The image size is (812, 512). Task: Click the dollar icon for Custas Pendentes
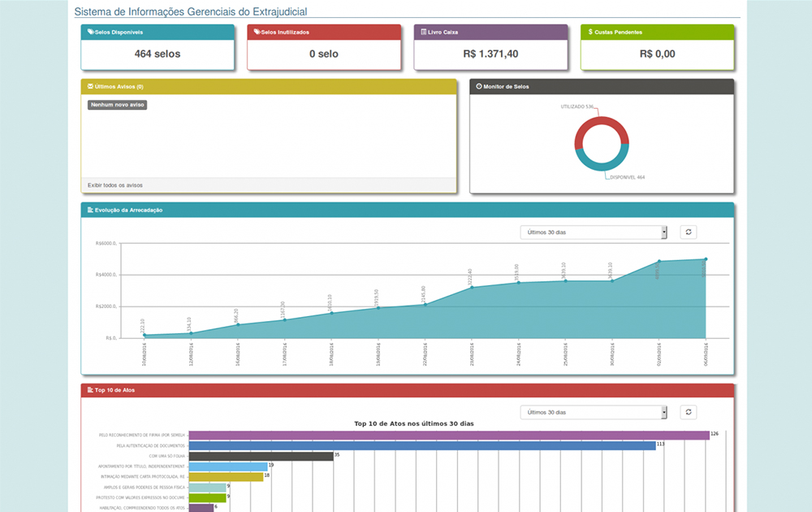click(590, 32)
